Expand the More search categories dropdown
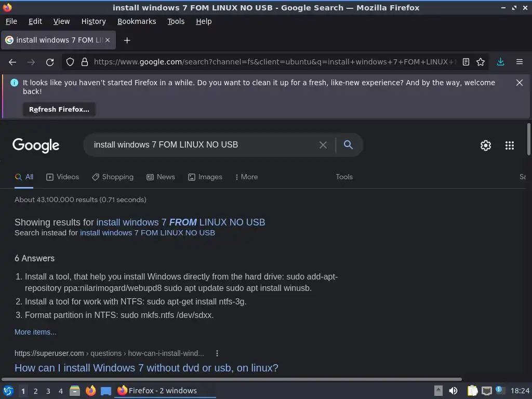Image resolution: width=532 pixels, height=399 pixels. [246, 177]
